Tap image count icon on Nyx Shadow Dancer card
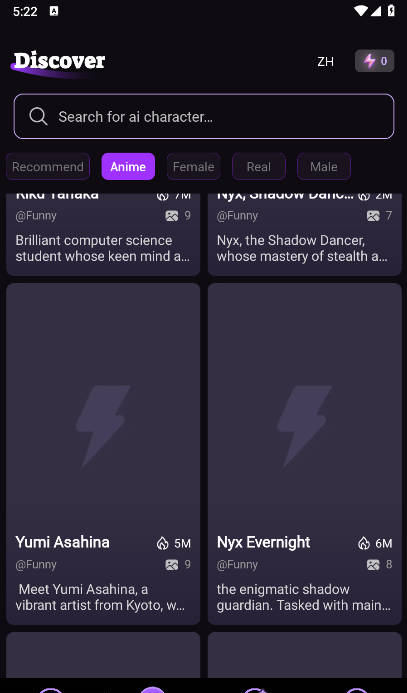This screenshot has height=693, width=407. [x=373, y=216]
